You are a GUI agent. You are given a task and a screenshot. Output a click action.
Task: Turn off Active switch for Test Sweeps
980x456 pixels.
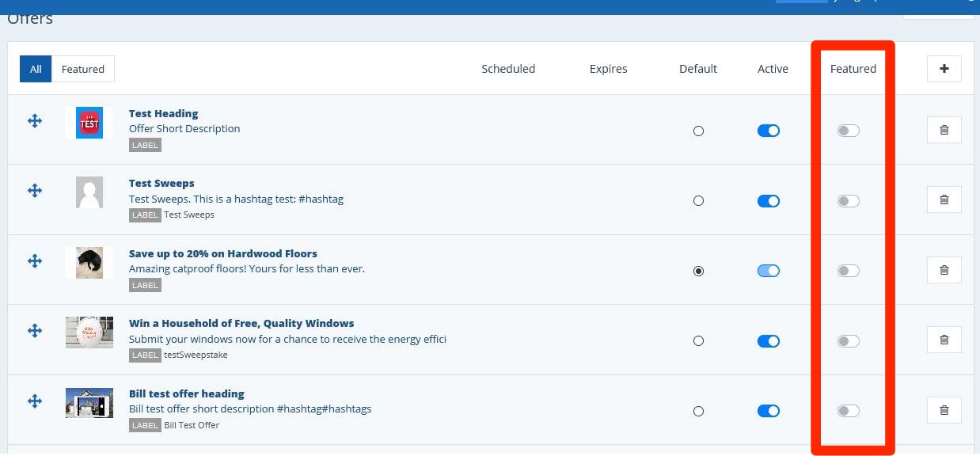click(x=768, y=201)
